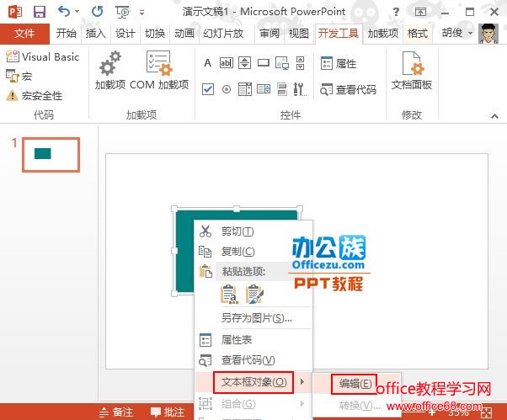Switch to the 设计 tab
The image size is (507, 420).
[x=125, y=34]
